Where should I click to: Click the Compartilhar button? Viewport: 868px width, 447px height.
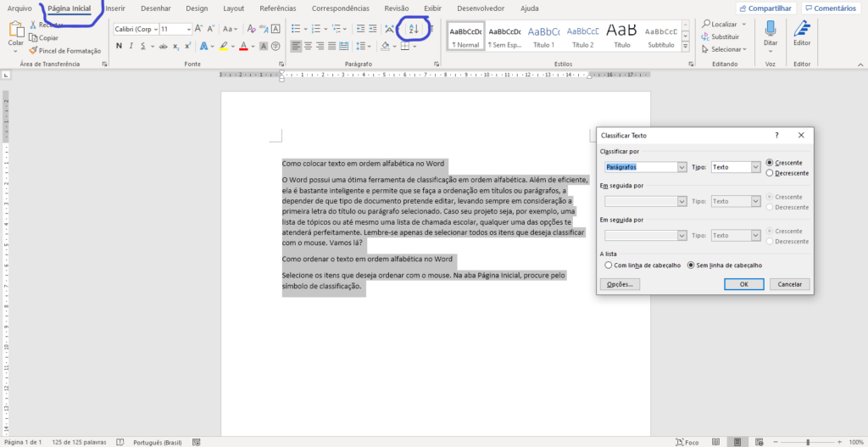(x=766, y=8)
